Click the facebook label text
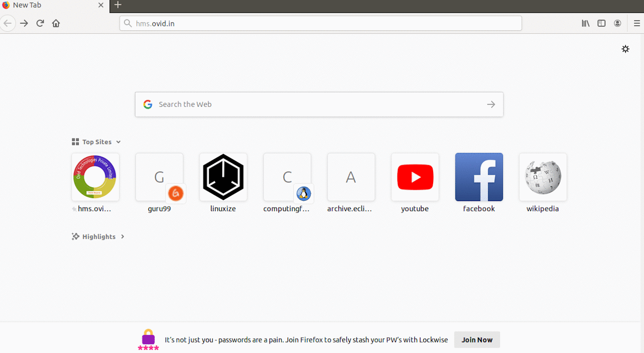Viewport: 644px width, 353px height. point(479,209)
